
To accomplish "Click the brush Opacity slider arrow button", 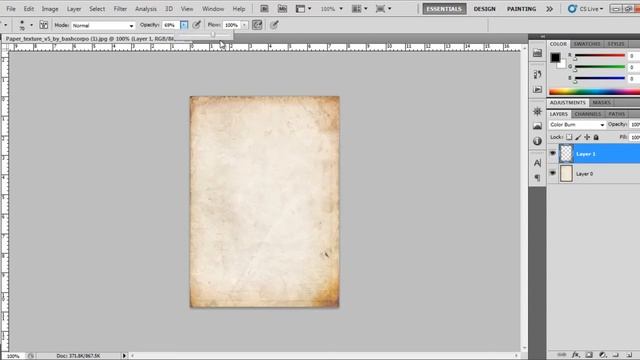I will coord(184,25).
